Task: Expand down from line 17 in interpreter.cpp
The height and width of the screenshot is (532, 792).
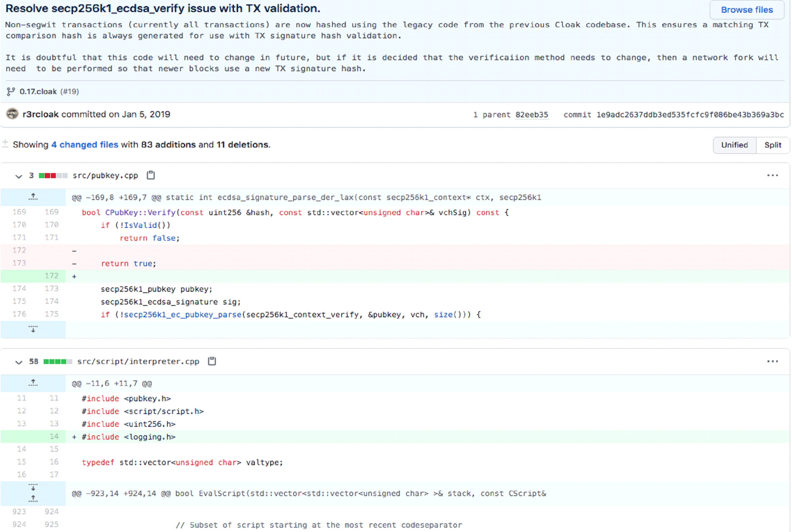Action: click(x=33, y=488)
